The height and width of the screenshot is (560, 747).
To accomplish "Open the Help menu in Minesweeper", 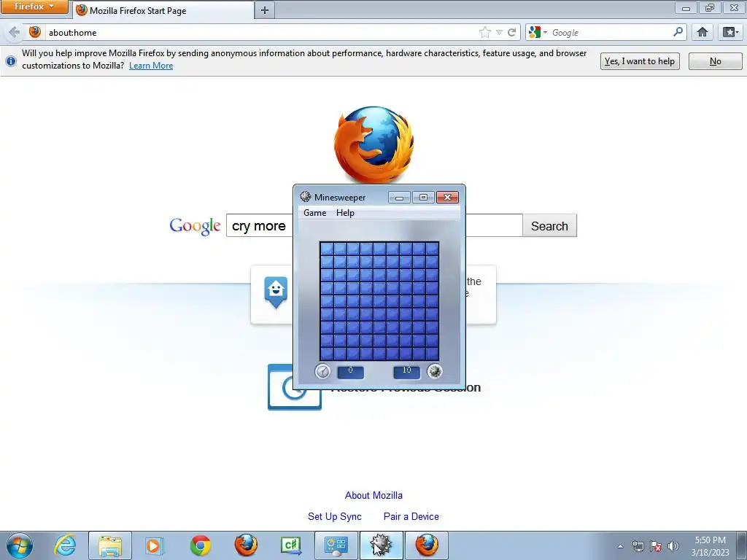I will point(345,213).
